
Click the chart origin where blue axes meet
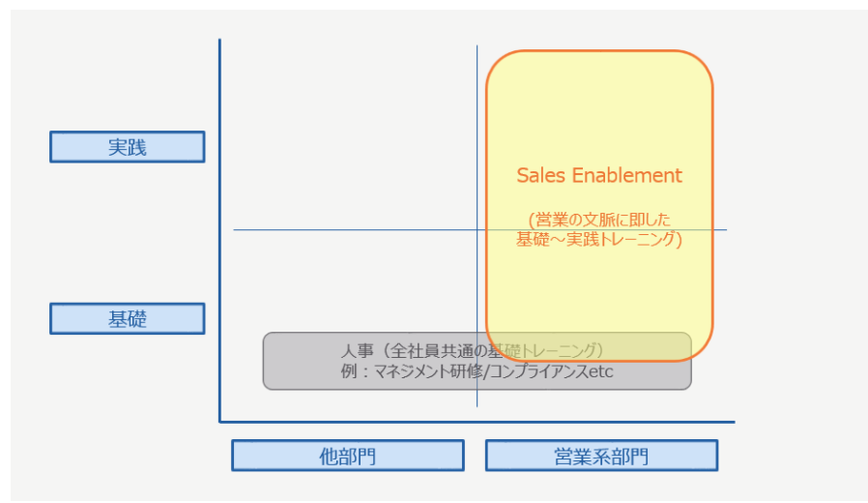click(x=220, y=422)
